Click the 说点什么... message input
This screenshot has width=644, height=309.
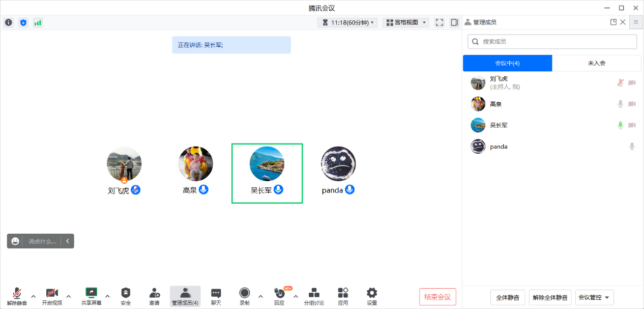tap(42, 241)
